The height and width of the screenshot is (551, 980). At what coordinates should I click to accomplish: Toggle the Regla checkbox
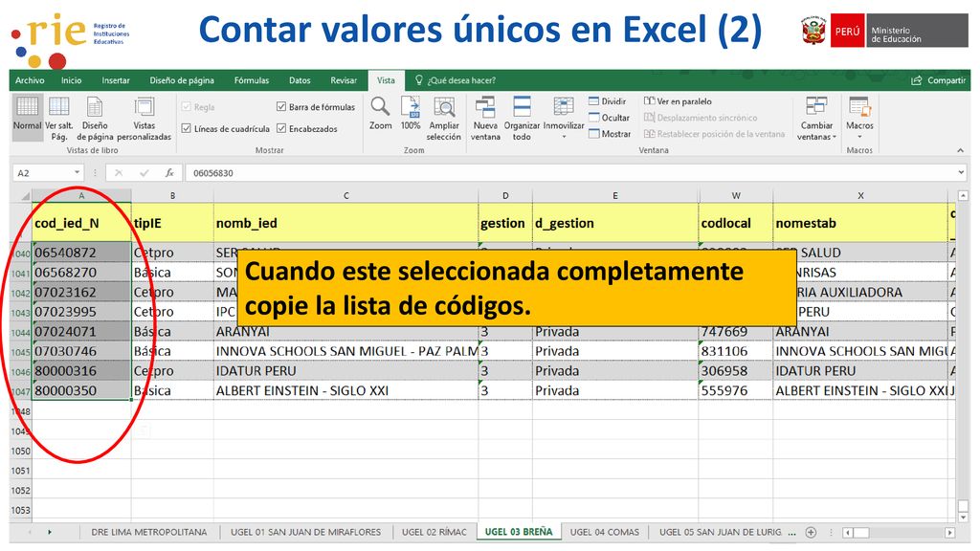(187, 107)
